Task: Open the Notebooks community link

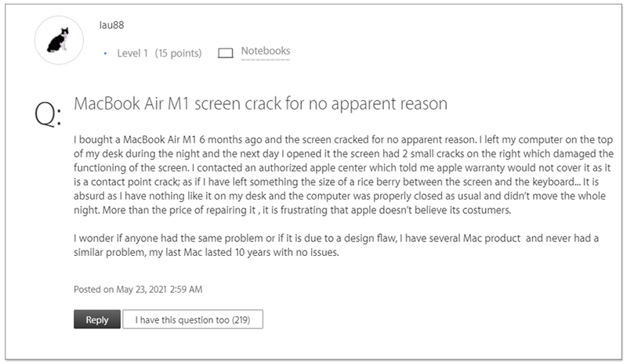Action: coord(266,51)
